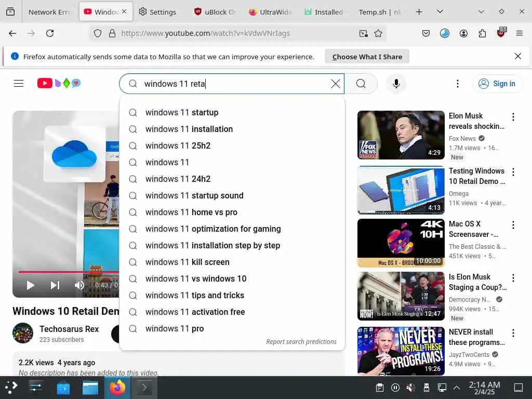
Task: Select suggestion windows 11 home vs pro
Action: (232, 212)
